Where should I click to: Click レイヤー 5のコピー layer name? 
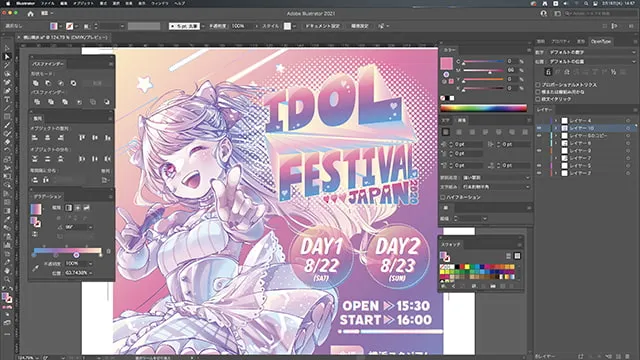point(588,136)
